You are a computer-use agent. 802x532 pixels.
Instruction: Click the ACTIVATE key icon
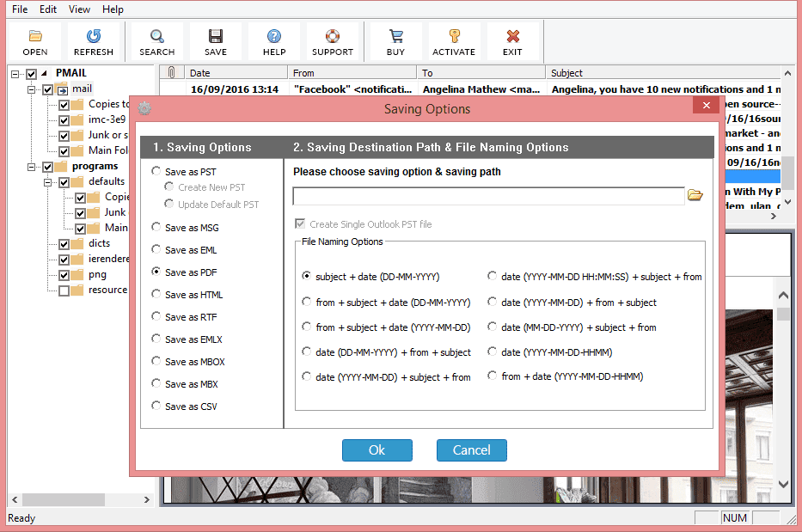453,40
